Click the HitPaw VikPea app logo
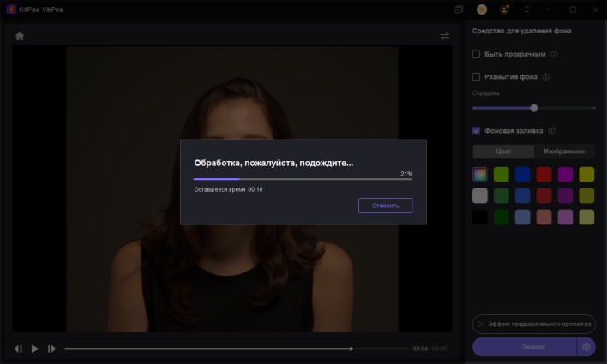The width and height of the screenshot is (607, 364). click(x=11, y=9)
